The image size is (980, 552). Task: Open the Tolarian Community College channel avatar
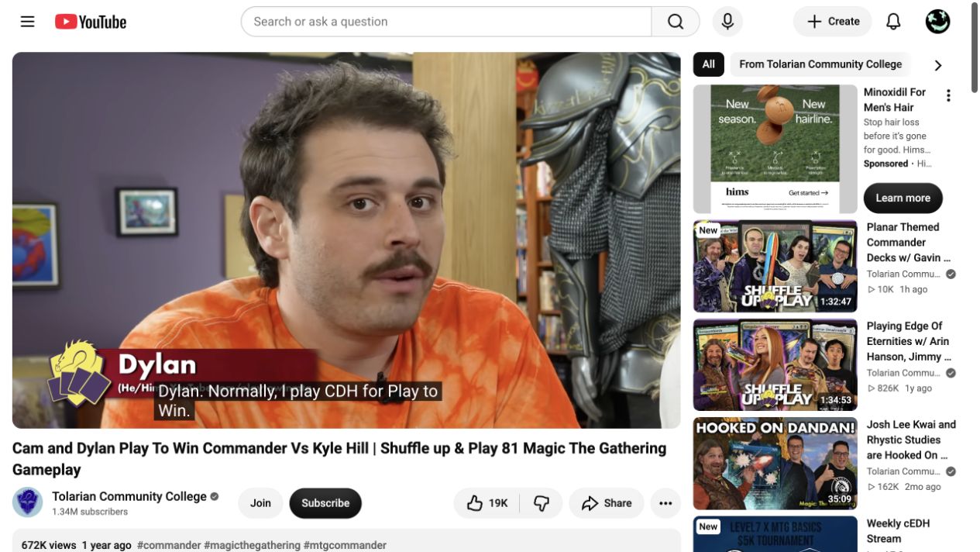pos(28,502)
